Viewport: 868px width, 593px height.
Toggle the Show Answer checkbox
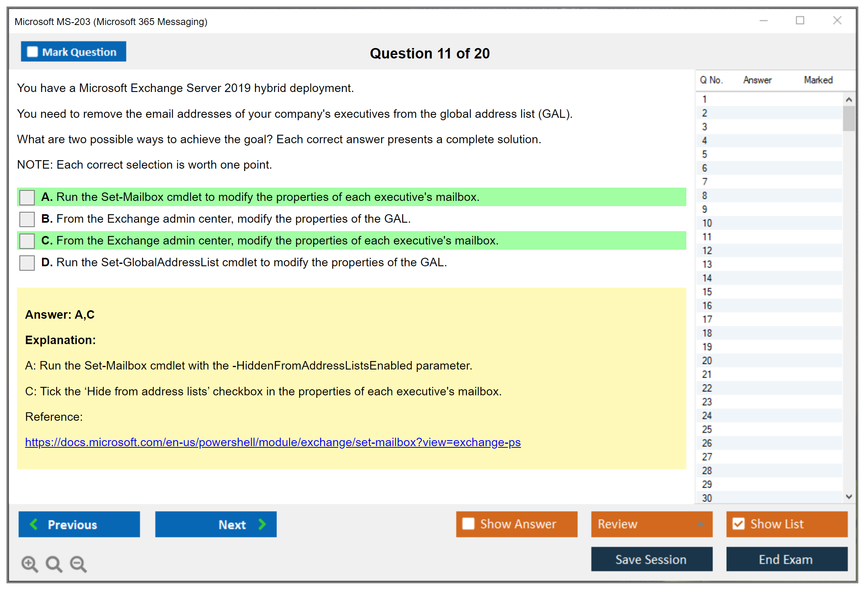468,524
